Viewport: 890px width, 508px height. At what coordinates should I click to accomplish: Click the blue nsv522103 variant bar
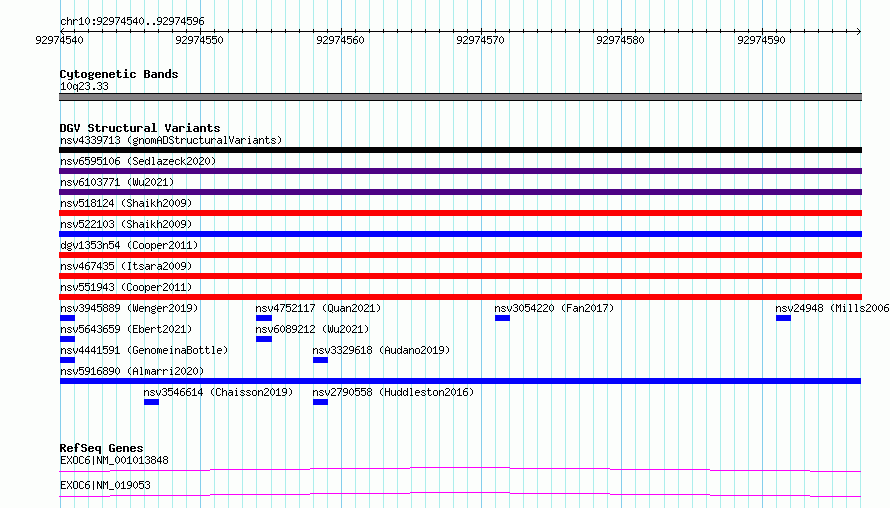(460, 234)
